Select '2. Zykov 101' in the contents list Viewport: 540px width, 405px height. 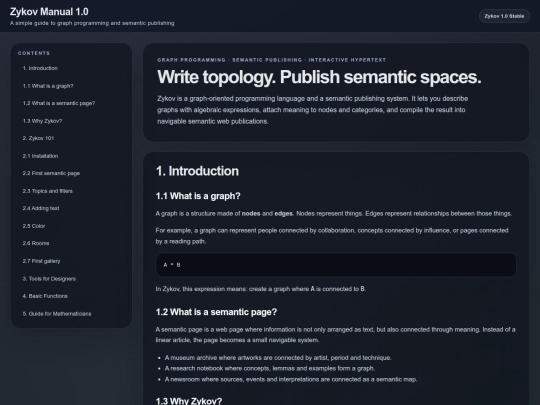click(x=38, y=138)
